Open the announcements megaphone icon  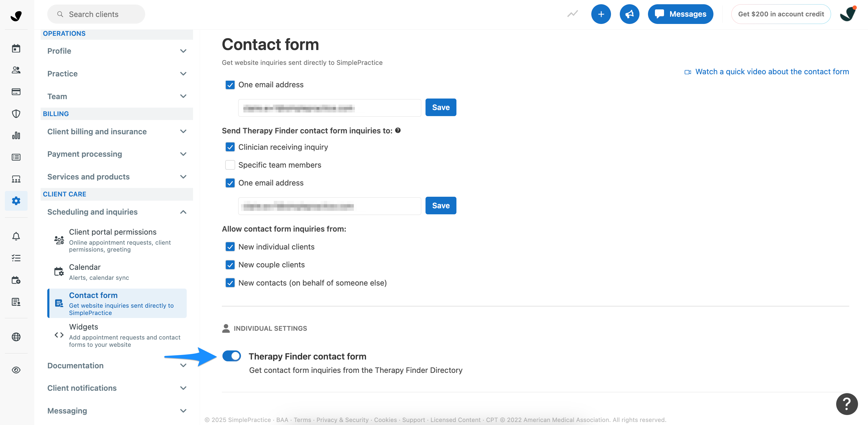629,14
